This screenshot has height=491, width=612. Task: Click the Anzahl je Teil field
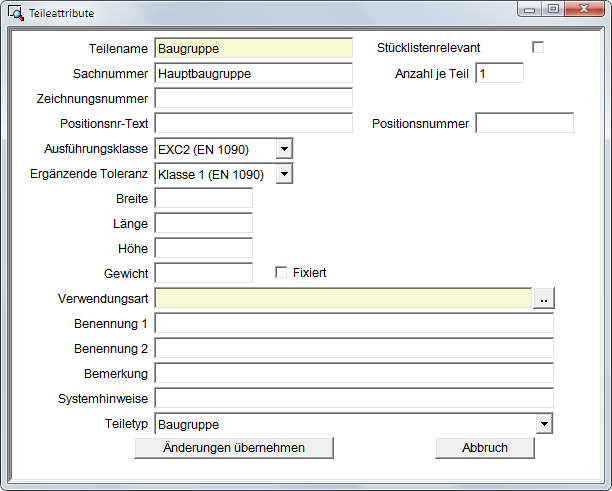point(499,73)
